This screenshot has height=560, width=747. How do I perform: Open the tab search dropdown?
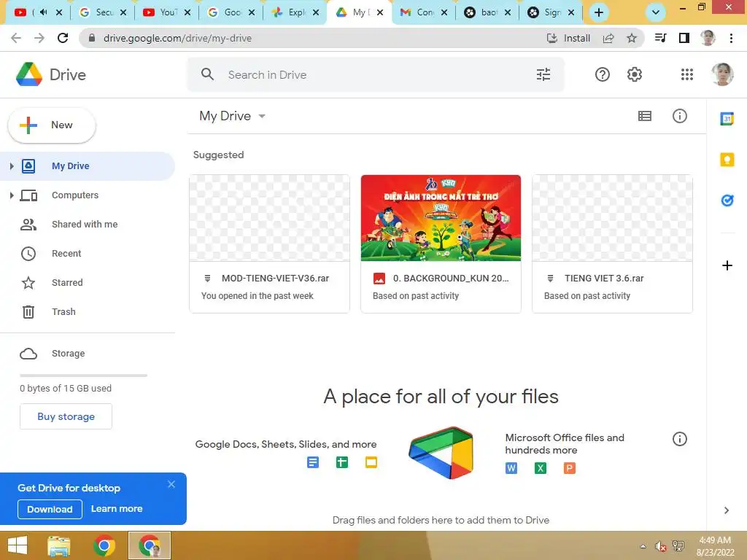[x=656, y=12]
